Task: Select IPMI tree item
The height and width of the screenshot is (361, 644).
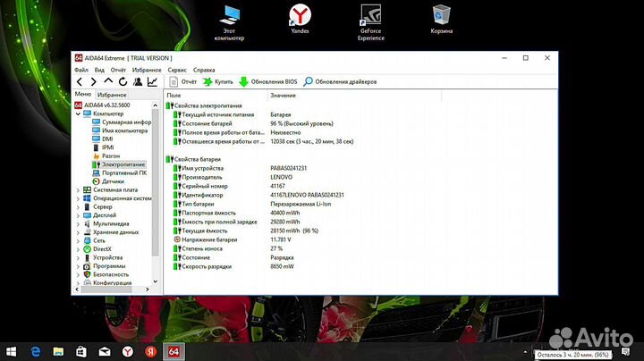Action: point(103,147)
